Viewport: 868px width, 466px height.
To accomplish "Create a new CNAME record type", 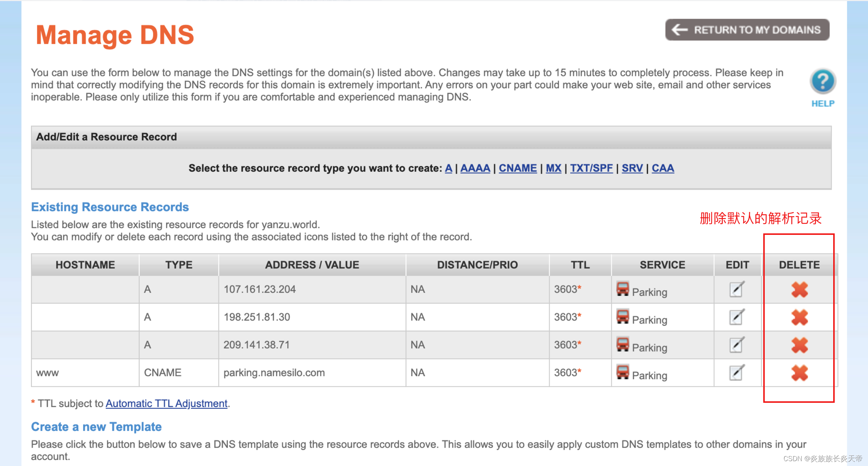I will [517, 168].
